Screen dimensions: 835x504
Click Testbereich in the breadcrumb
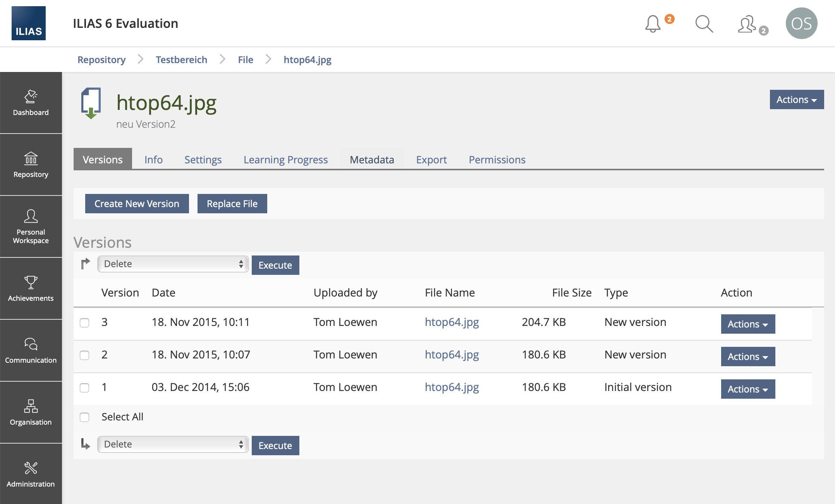181,60
